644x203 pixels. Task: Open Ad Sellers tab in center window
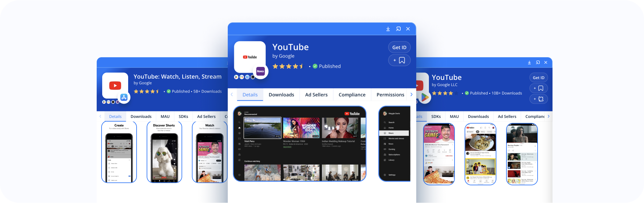point(316,95)
